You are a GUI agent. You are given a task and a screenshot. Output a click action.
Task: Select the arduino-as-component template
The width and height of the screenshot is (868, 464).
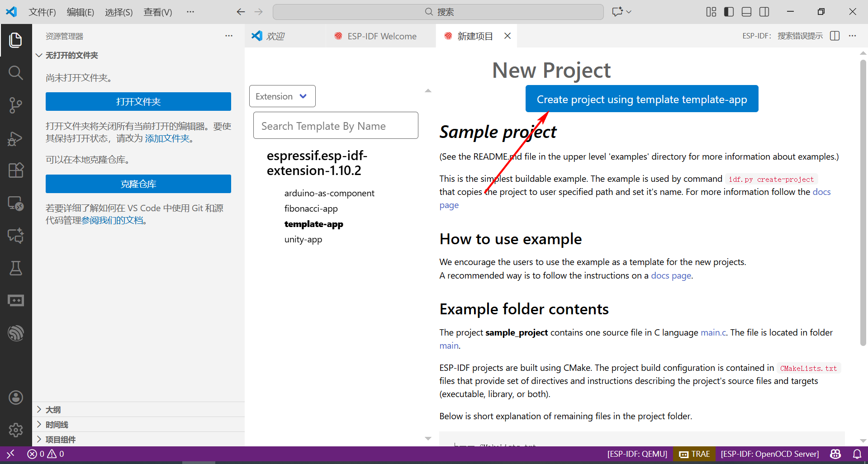click(x=329, y=193)
